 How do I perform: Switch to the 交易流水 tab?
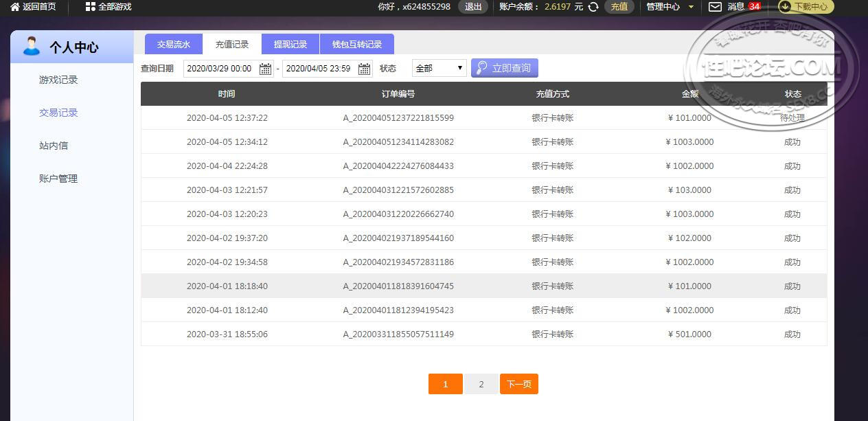point(174,44)
